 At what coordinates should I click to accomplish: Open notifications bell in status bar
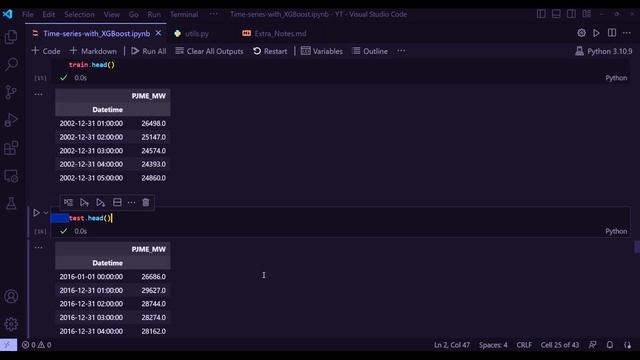click(609, 345)
